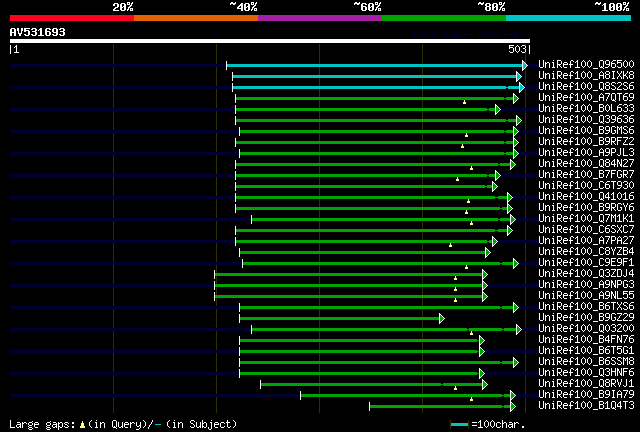Click the green alignment bar for UniRef100_Q3ZDJ4
The height and width of the screenshot is (432, 640).
click(x=348, y=274)
